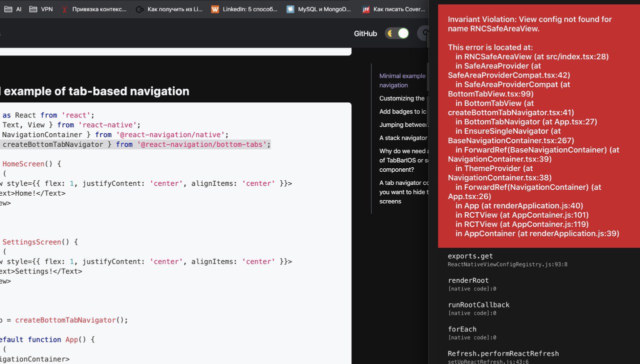
Task: Select the 'runRootCallback' stack frame
Action: pyautogui.click(x=478, y=309)
